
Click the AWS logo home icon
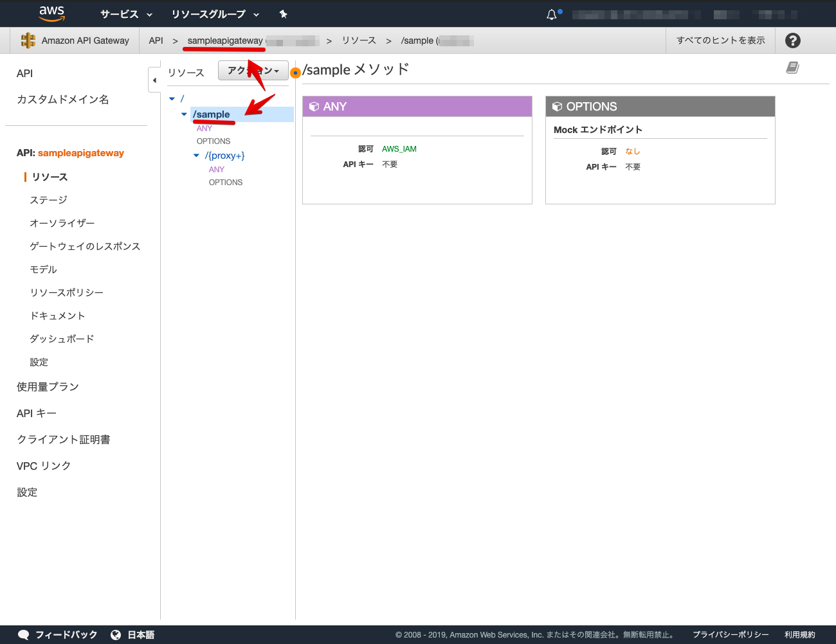51,13
